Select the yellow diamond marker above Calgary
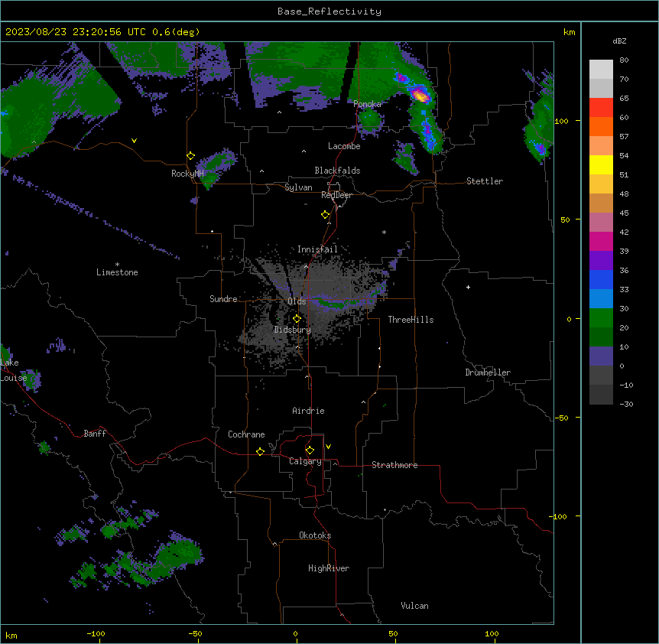This screenshot has height=644, width=659. click(310, 450)
